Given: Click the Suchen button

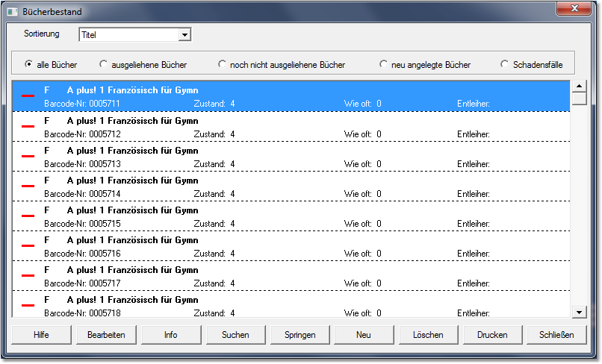Looking at the screenshot, I should (235, 335).
